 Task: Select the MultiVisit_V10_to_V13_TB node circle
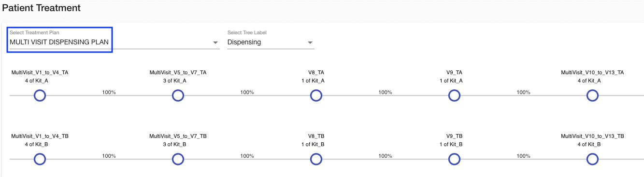pos(592,159)
